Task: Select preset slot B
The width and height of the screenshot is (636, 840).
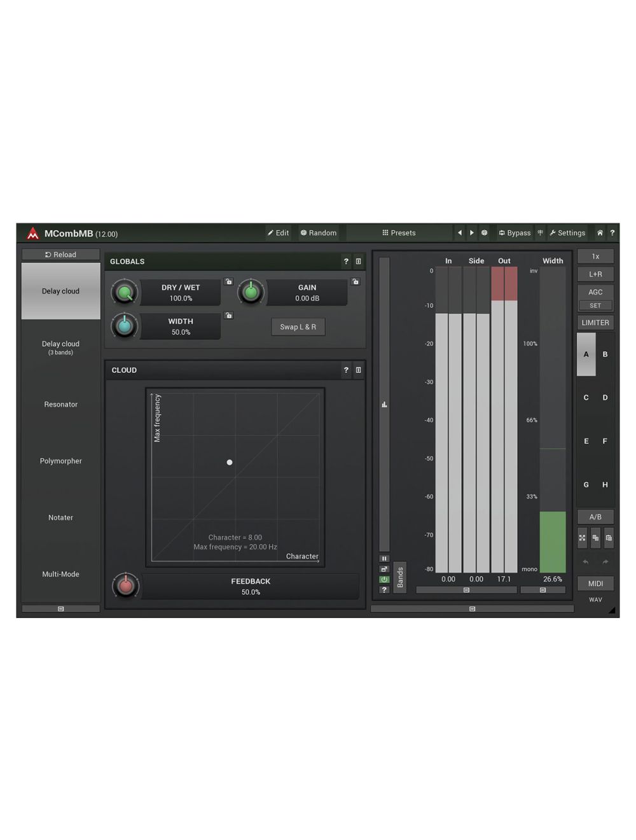Action: pyautogui.click(x=605, y=354)
